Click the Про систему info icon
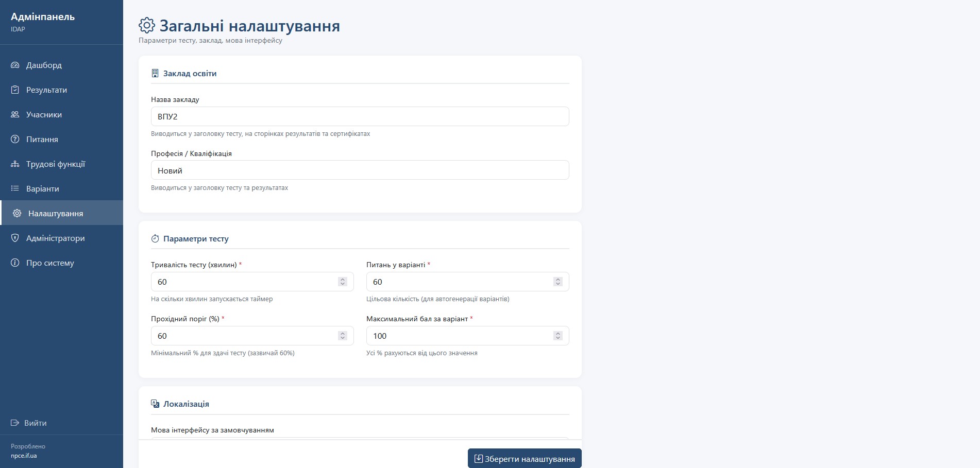This screenshot has height=468, width=980. (x=15, y=263)
